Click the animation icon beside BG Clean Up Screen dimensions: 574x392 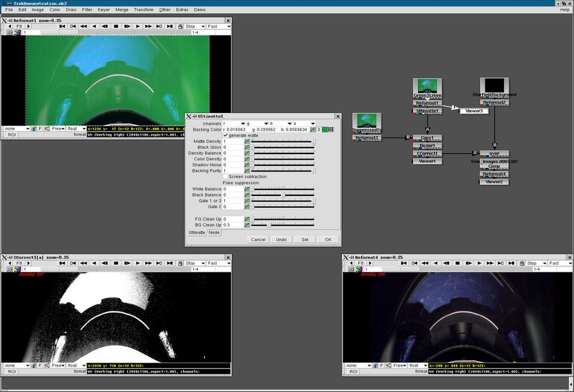point(247,225)
